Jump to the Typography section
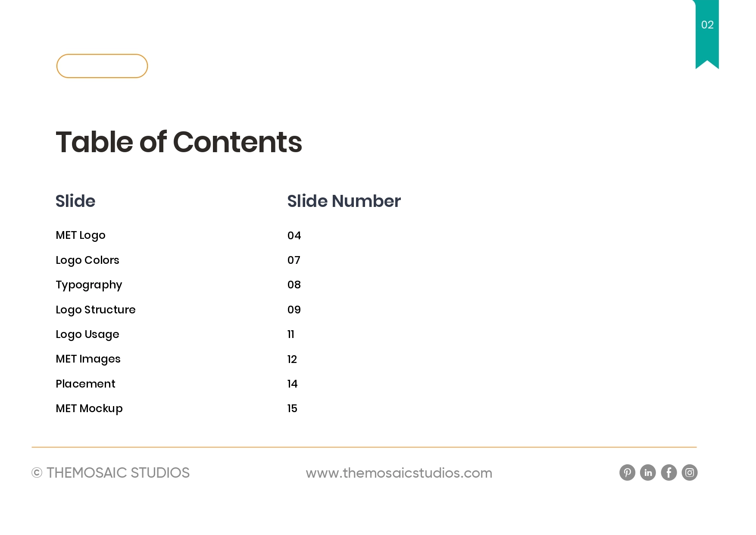Image resolution: width=756 pixels, height=535 pixels. pos(89,285)
